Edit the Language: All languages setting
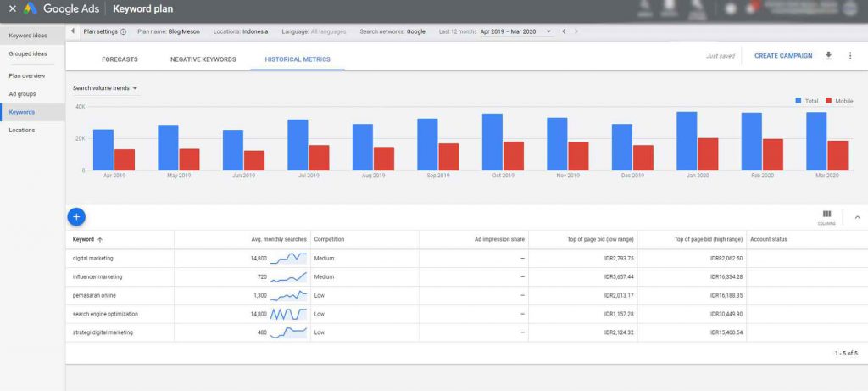The height and width of the screenshot is (391, 868). pyautogui.click(x=314, y=31)
